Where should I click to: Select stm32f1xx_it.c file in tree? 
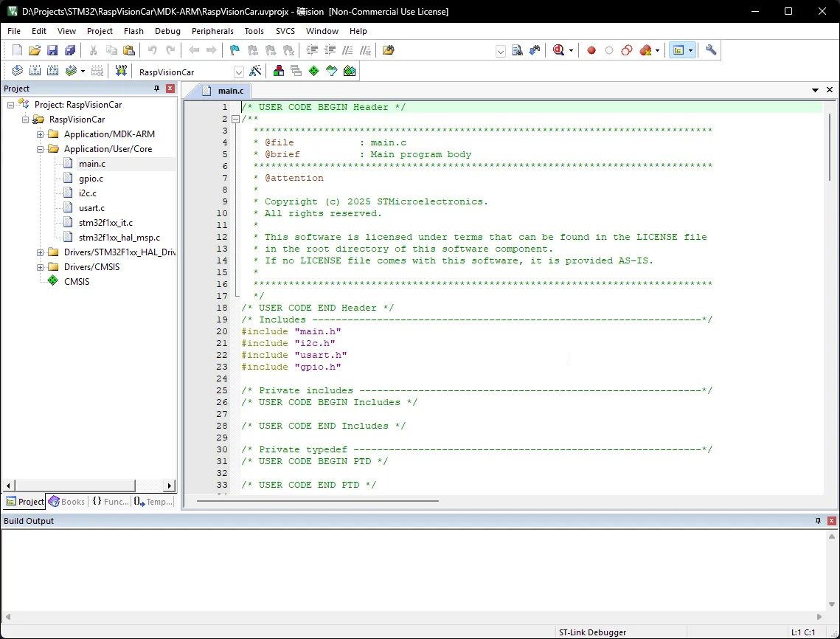coord(105,223)
